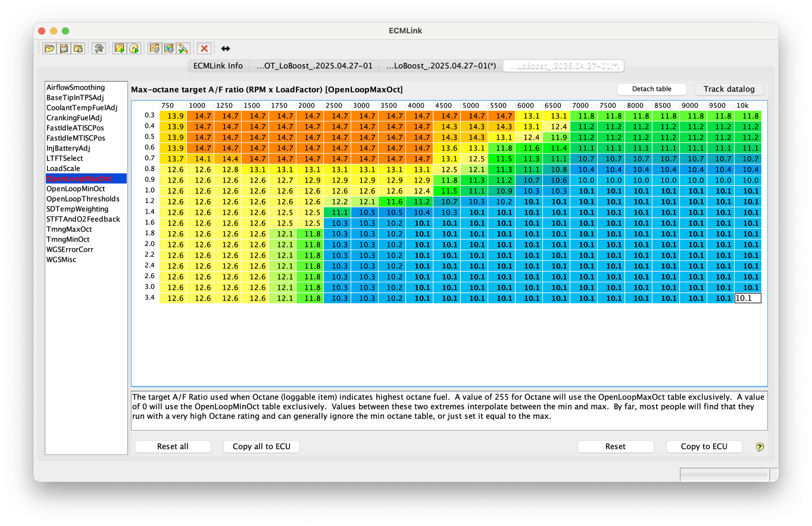The width and height of the screenshot is (812, 526).
Task: Select LTFTSelect in the list
Action: pyautogui.click(x=86, y=158)
